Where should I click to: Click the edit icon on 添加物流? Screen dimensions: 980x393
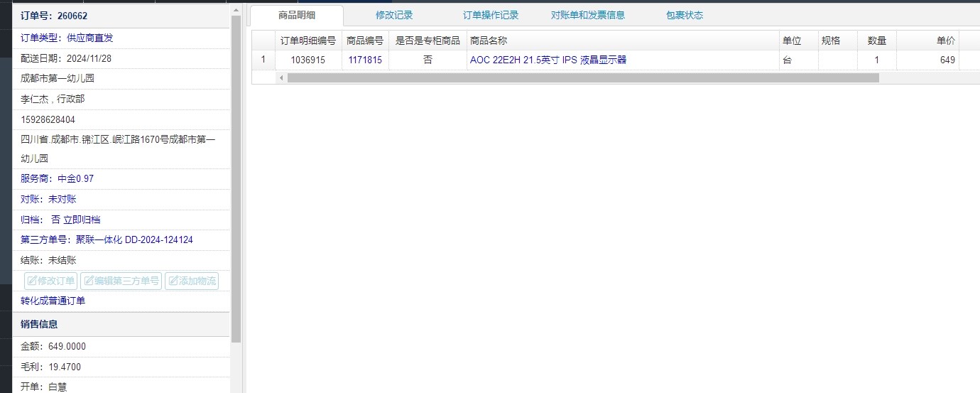point(173,281)
